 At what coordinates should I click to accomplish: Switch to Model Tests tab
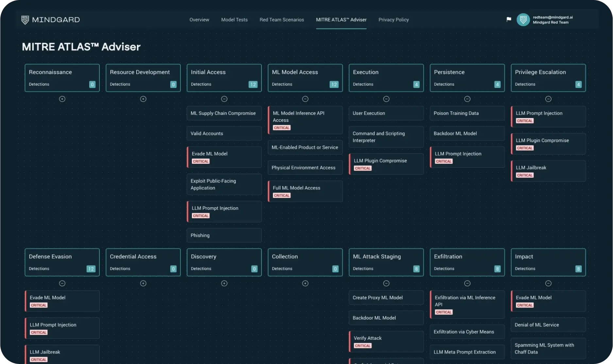234,20
